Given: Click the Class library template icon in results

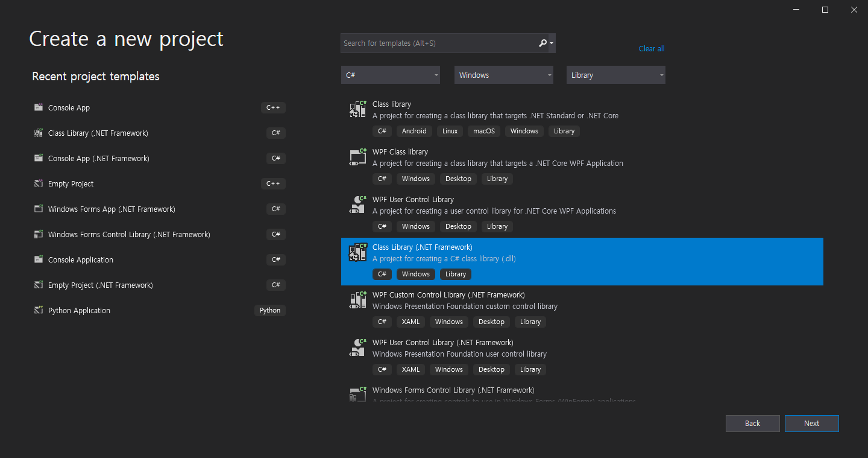Looking at the screenshot, I should pyautogui.click(x=358, y=109).
